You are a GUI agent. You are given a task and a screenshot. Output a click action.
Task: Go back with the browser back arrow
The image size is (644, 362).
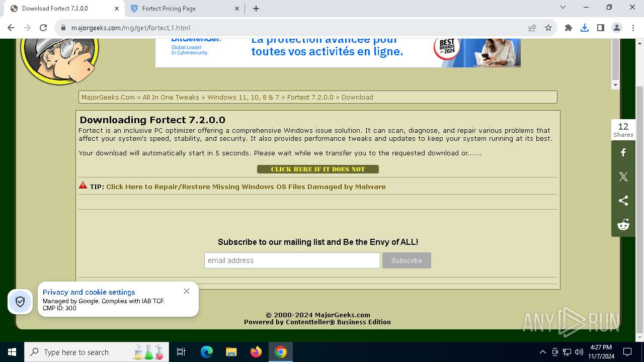click(11, 28)
